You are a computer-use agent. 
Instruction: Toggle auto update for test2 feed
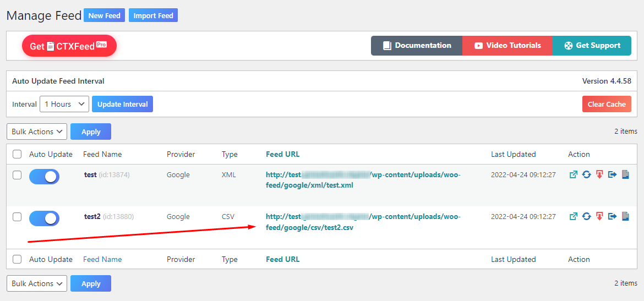tap(45, 218)
